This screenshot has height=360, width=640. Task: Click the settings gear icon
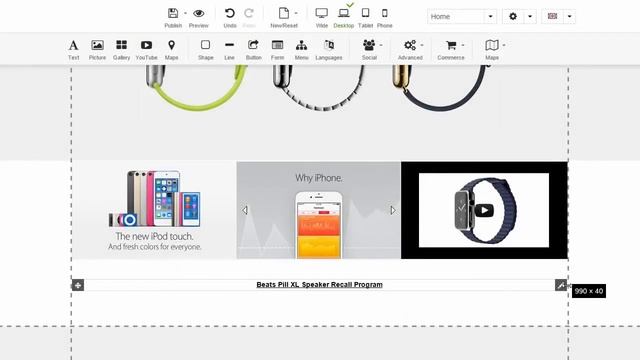[513, 16]
